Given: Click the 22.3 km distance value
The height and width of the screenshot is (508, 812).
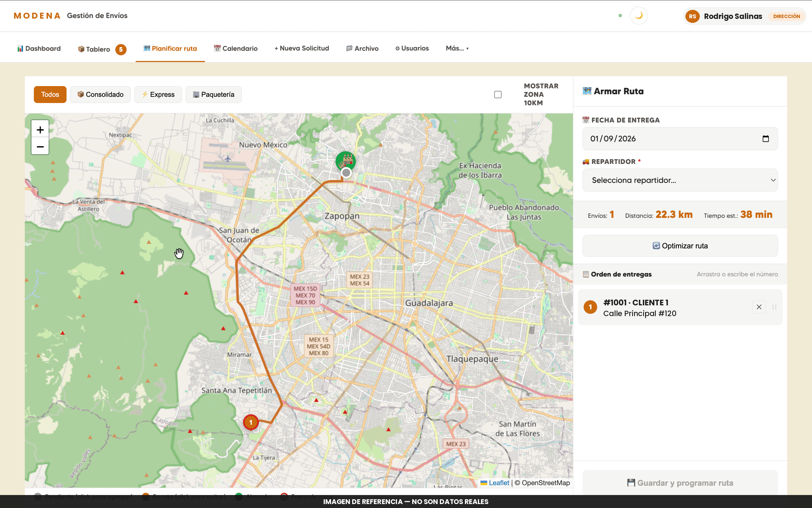Looking at the screenshot, I should (674, 215).
